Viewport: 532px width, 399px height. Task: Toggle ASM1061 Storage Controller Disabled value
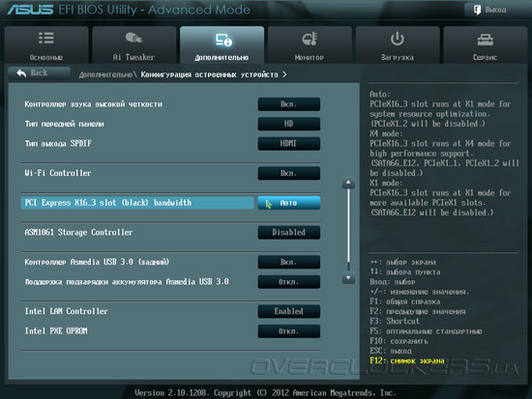pyautogui.click(x=289, y=233)
